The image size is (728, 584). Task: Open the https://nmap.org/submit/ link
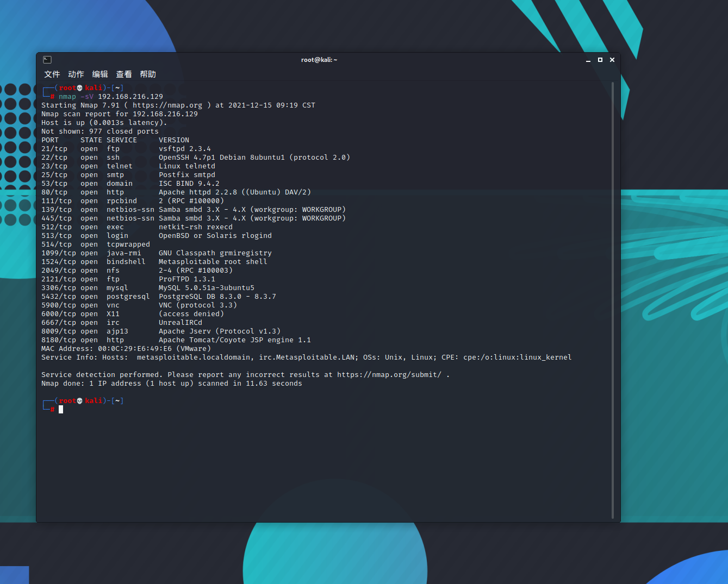click(389, 375)
